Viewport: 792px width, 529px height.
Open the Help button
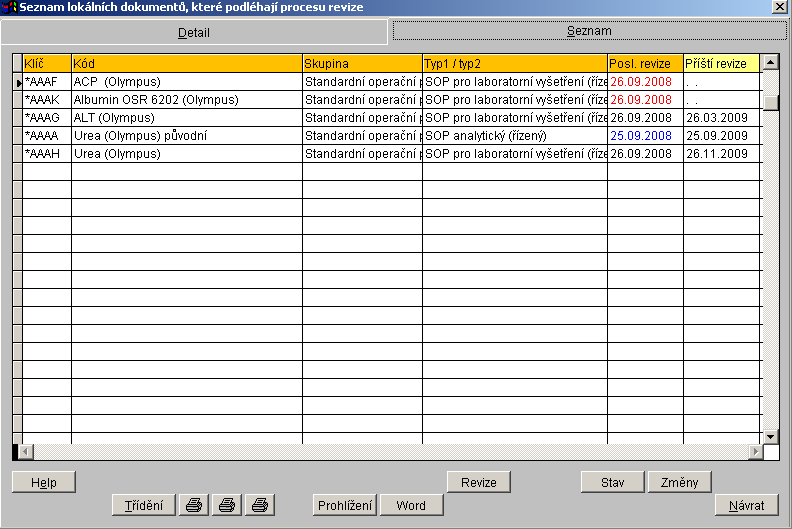[44, 482]
